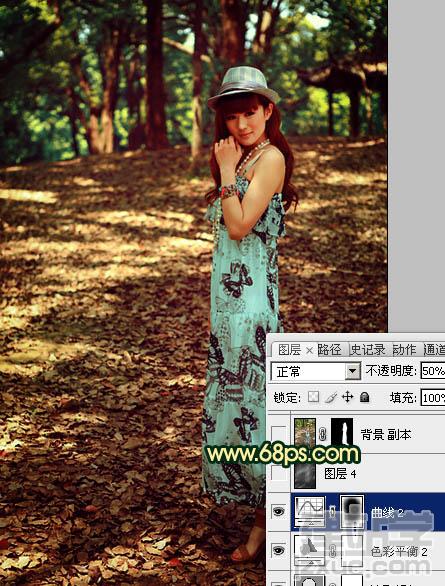
Task: Click the lock position move icon
Action: click(347, 397)
